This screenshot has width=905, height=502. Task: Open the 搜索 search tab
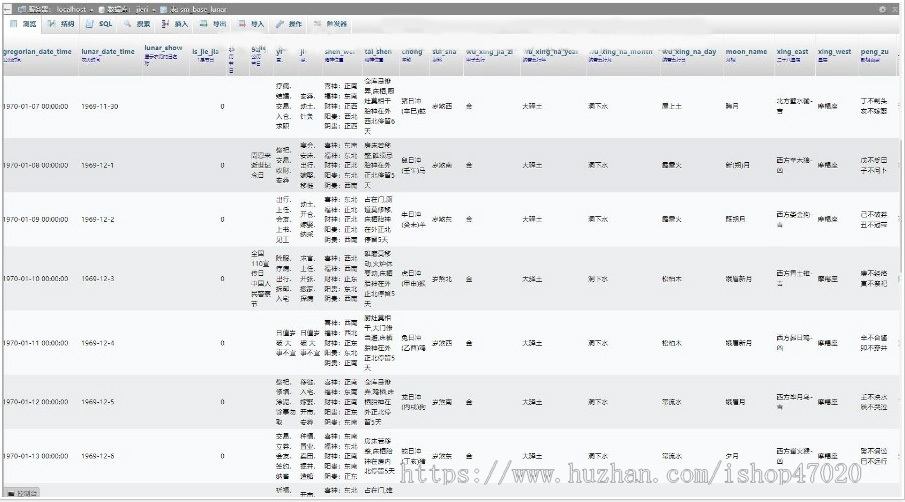click(x=137, y=24)
